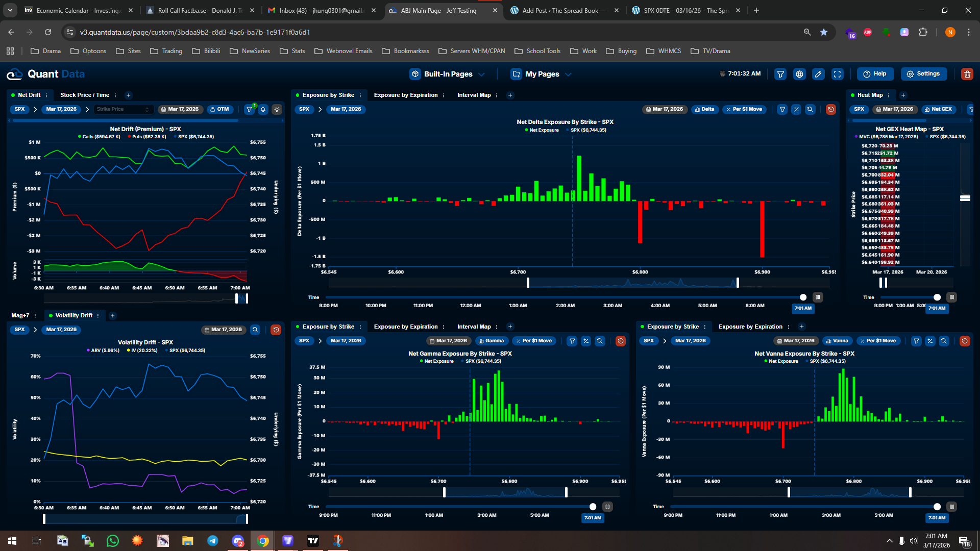Open the My Pages dropdown
Viewport: 980px width, 551px height.
pyautogui.click(x=542, y=74)
